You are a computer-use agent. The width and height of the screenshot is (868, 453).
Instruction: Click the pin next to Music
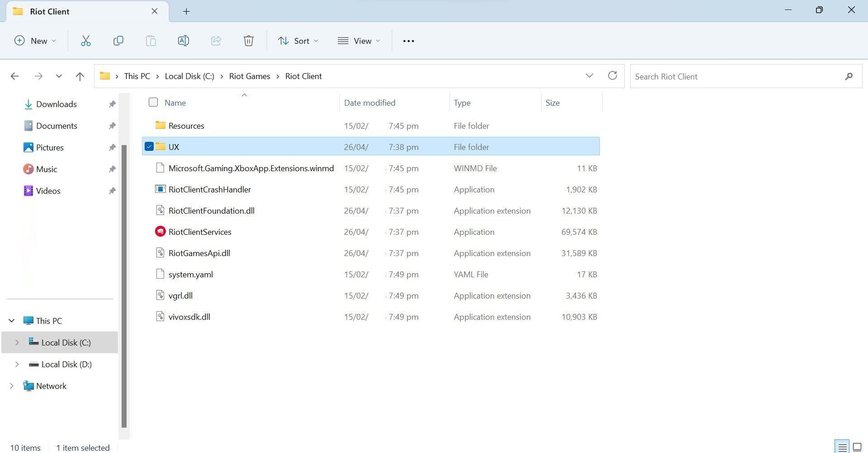tap(112, 169)
